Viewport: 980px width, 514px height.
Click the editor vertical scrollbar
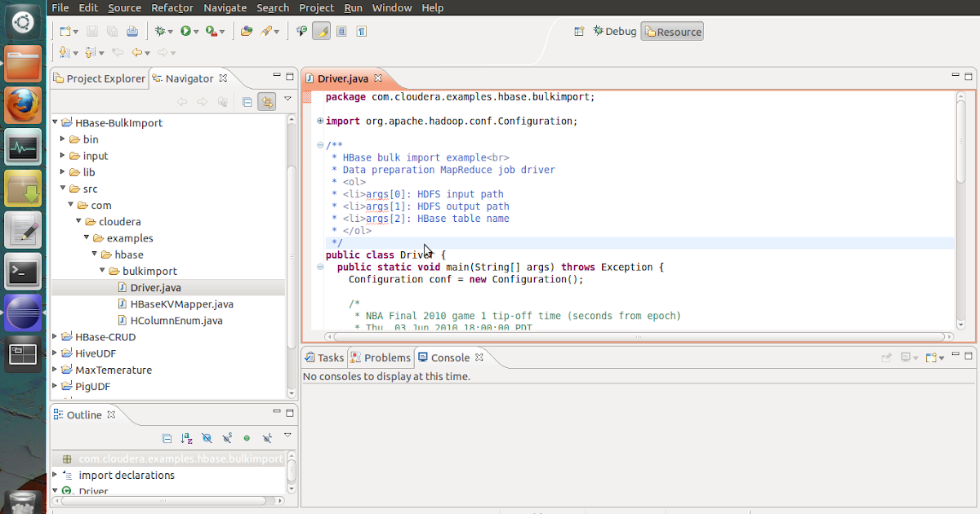(961, 139)
